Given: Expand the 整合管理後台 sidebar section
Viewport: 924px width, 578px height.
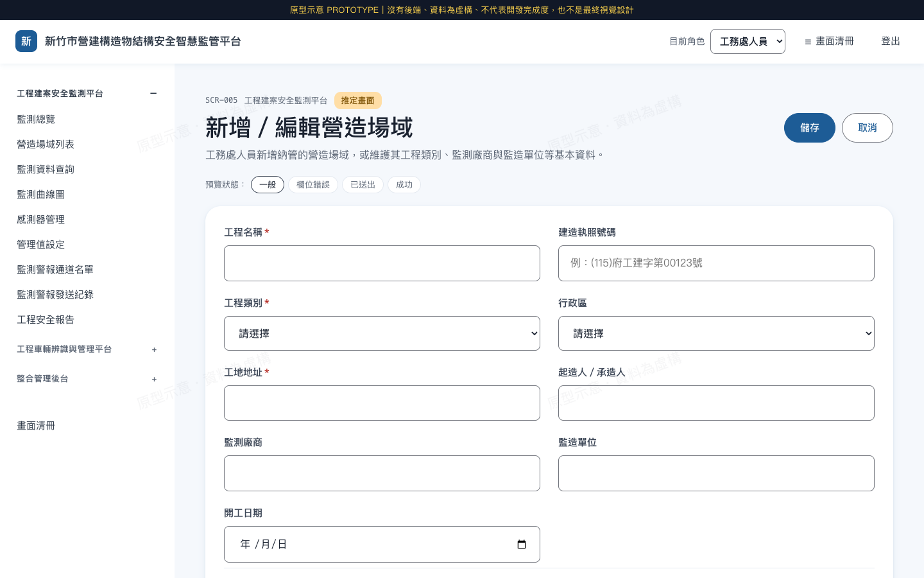Looking at the screenshot, I should [x=154, y=379].
